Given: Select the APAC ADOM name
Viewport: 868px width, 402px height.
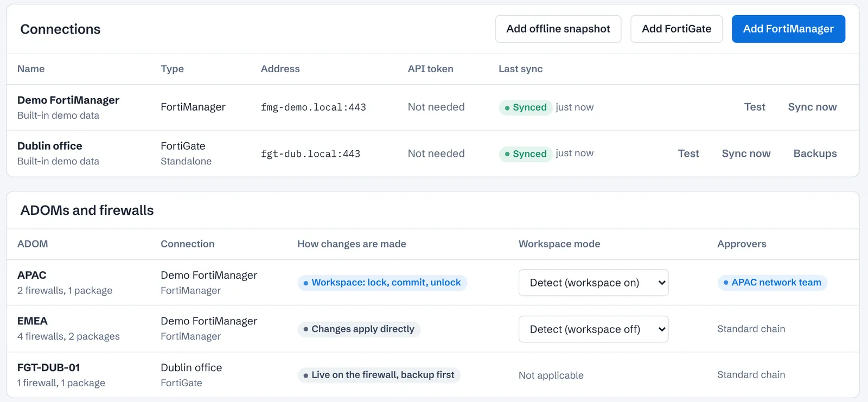Looking at the screenshot, I should click(x=32, y=275).
